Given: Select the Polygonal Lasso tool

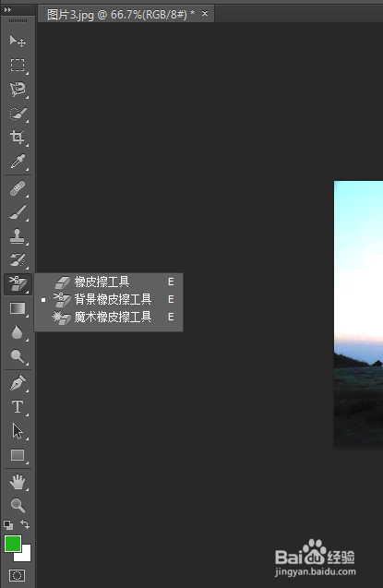Looking at the screenshot, I should click(18, 90).
